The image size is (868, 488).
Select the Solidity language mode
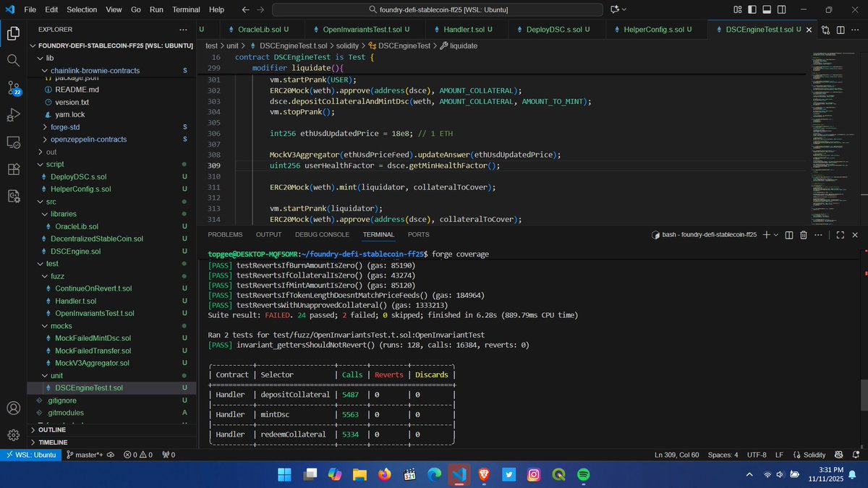click(x=814, y=455)
